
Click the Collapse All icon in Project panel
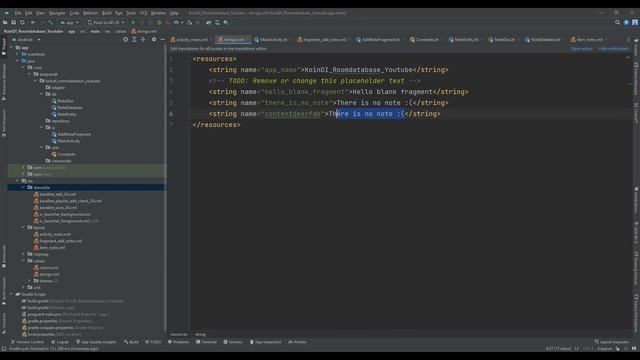click(x=143, y=40)
